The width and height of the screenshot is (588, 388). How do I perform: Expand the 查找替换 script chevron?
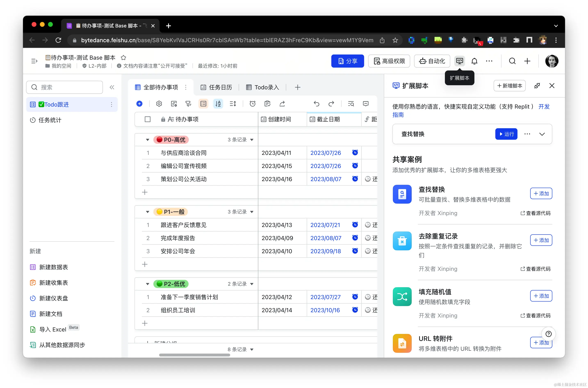pyautogui.click(x=542, y=134)
